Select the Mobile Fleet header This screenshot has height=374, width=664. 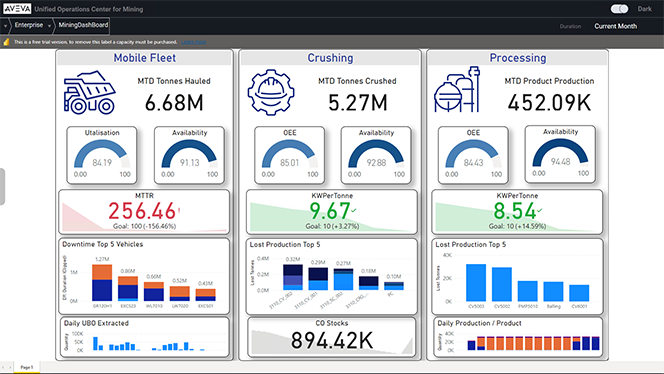coord(144,58)
